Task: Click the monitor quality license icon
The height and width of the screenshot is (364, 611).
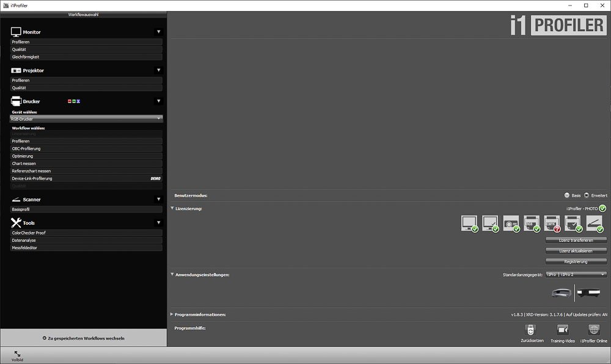Action: tap(490, 224)
